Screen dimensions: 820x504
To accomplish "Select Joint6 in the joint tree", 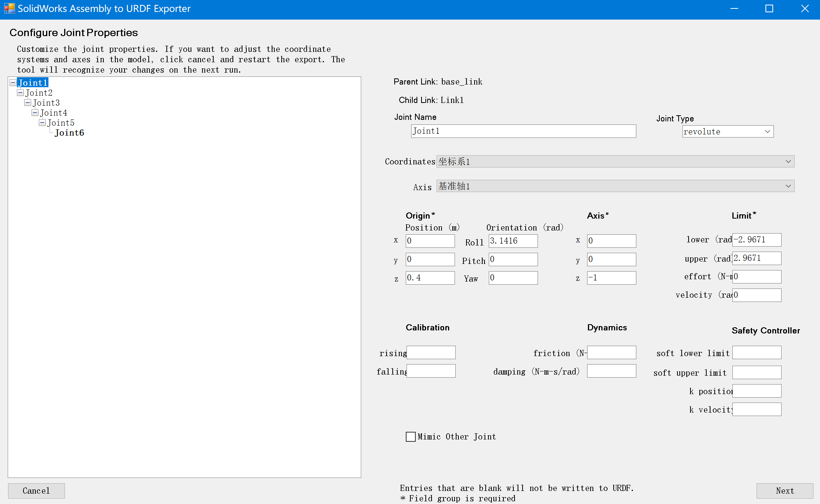I will coord(70,133).
